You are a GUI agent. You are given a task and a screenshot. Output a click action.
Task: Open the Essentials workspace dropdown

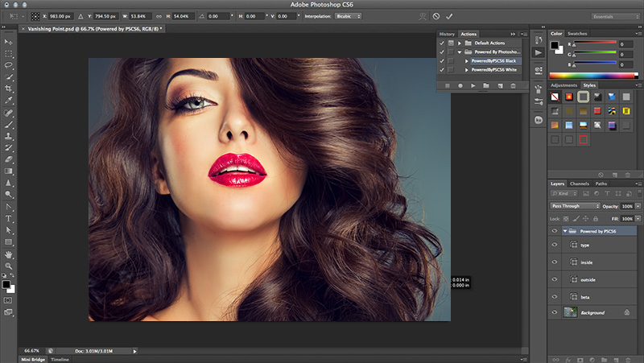(616, 16)
